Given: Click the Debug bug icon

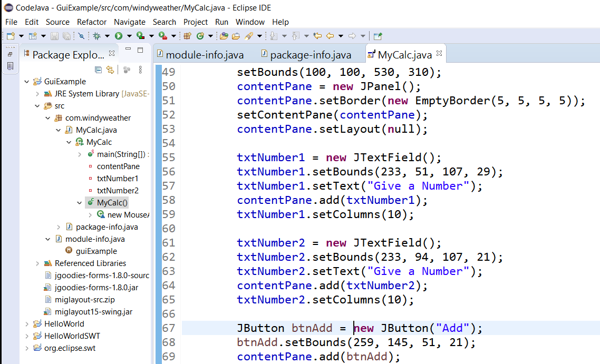Looking at the screenshot, I should [96, 36].
